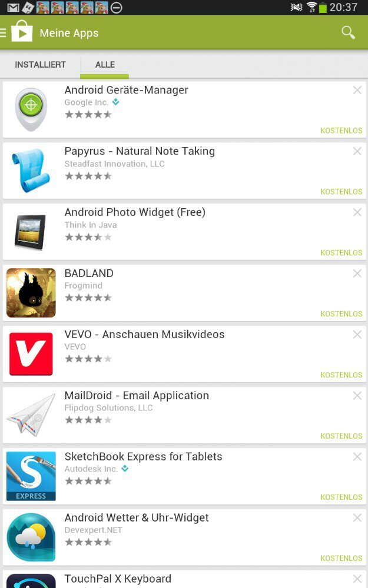Switch to the INSTALLIERT tab
Screen dimensions: 368x588
pos(40,65)
